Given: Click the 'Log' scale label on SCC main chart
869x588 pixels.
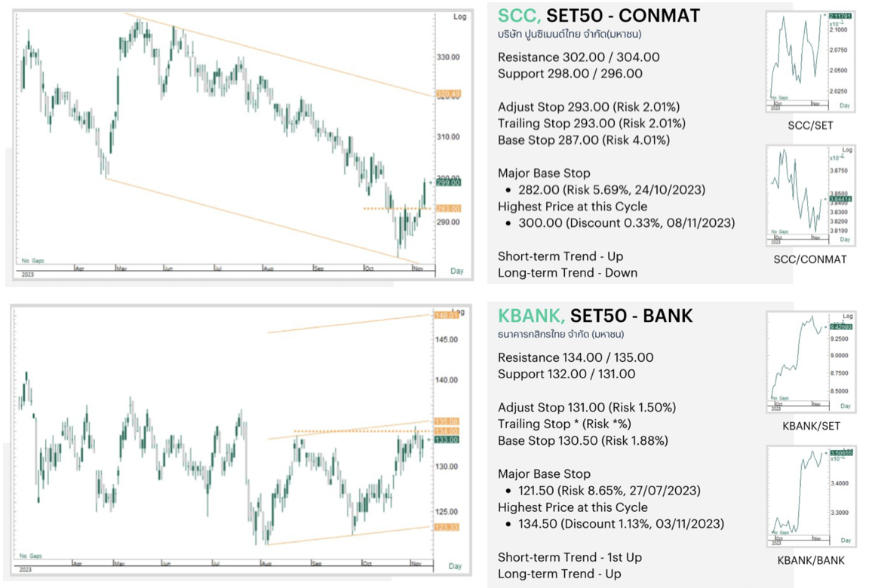Looking at the screenshot, I should coord(460,17).
